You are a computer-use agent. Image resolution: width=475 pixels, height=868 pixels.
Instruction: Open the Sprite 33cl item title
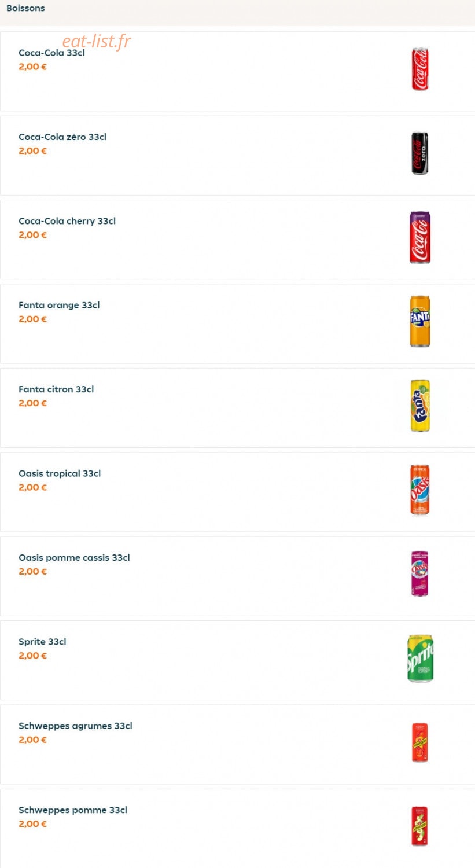(x=42, y=642)
